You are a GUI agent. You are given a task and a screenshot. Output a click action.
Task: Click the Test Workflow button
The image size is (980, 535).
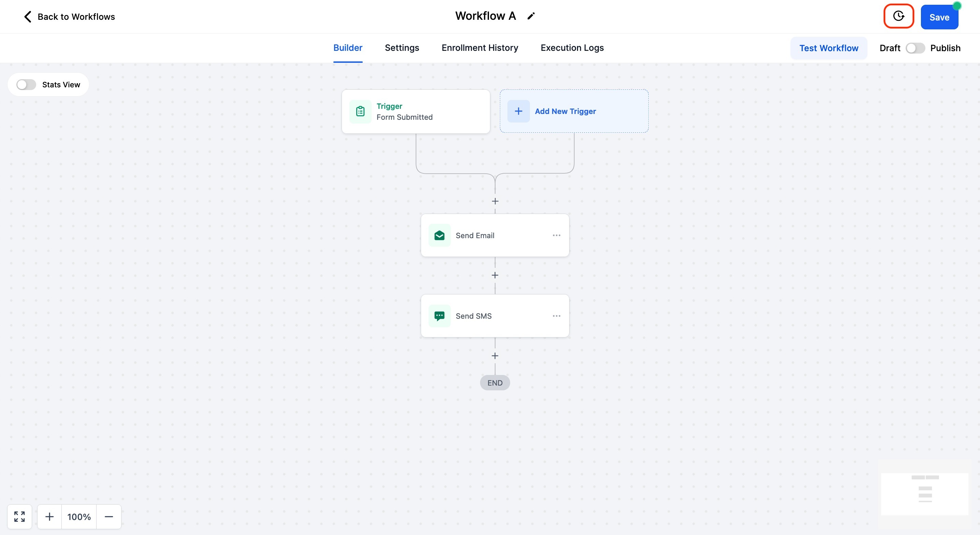(828, 48)
